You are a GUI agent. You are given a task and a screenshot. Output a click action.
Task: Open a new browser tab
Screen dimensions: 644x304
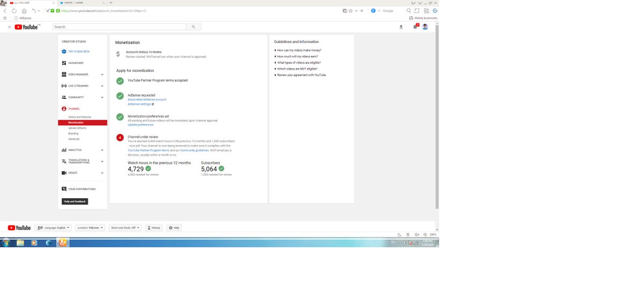111,3
